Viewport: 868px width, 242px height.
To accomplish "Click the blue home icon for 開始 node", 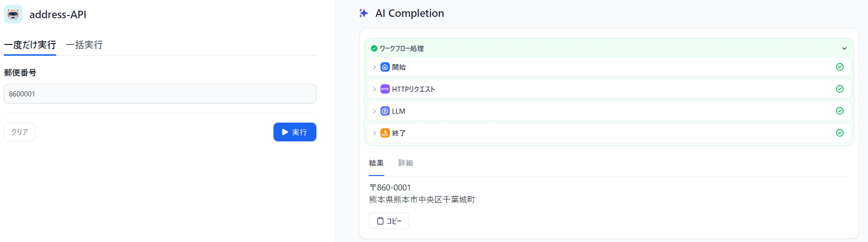I will point(385,67).
